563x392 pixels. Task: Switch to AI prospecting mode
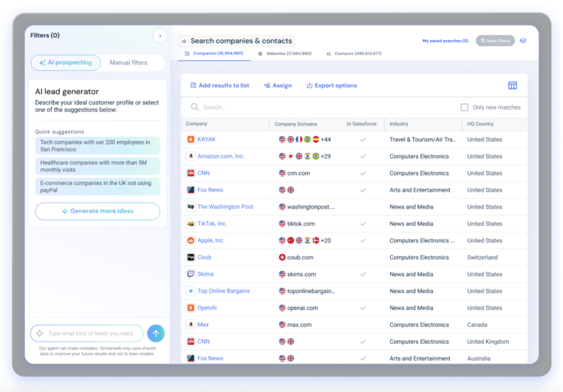65,63
